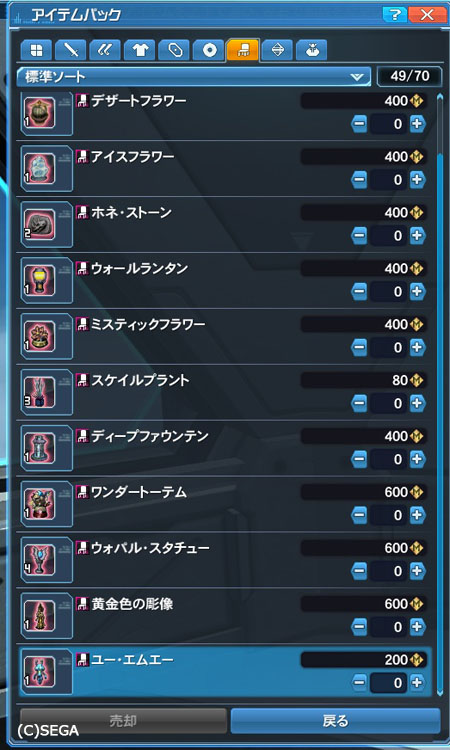Increase quantity for ウォパル・スタチュー
Image resolution: width=450 pixels, height=750 pixels.
417,571
